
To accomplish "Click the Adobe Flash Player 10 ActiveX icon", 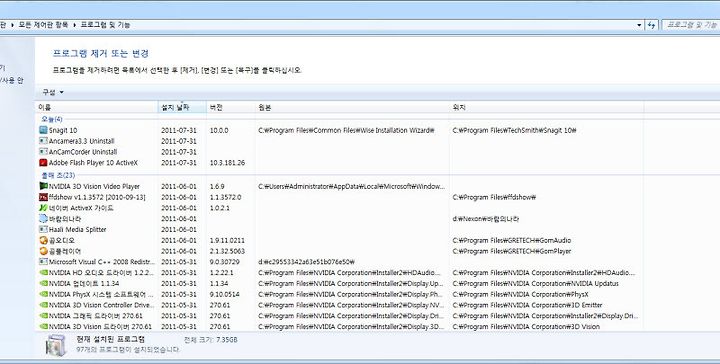I will [x=43, y=163].
